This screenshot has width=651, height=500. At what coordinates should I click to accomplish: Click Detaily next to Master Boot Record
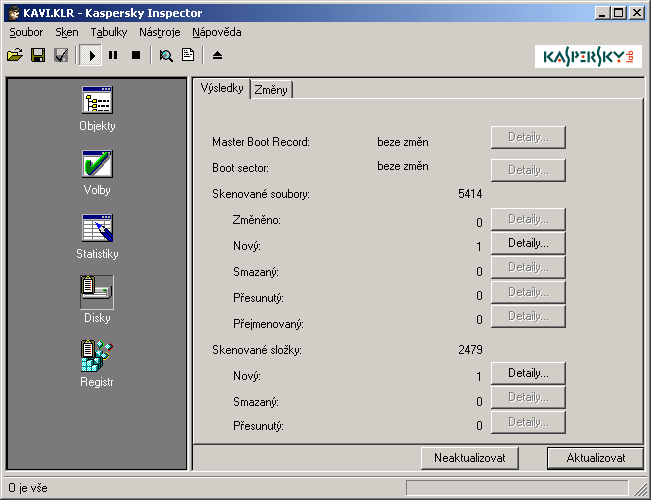point(528,137)
